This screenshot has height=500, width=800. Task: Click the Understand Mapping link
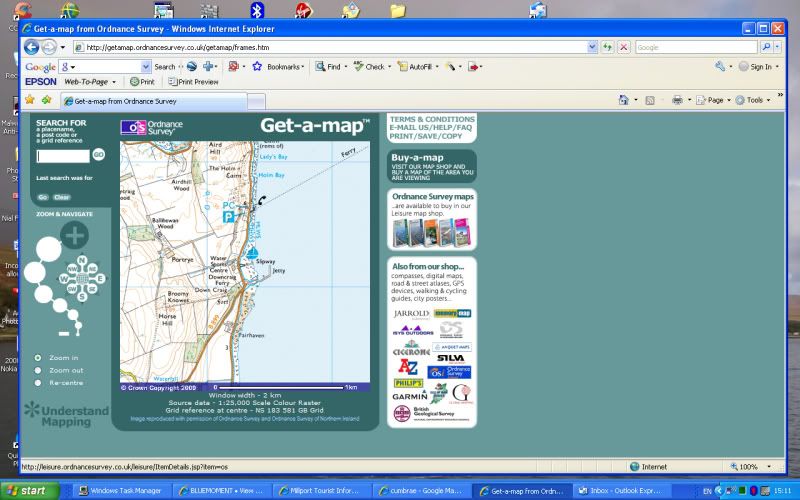pos(67,416)
